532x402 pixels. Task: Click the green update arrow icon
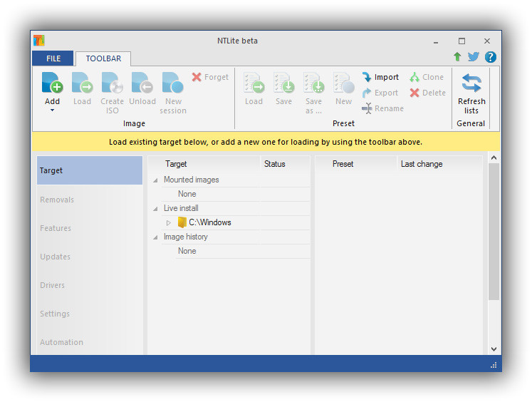pos(457,57)
